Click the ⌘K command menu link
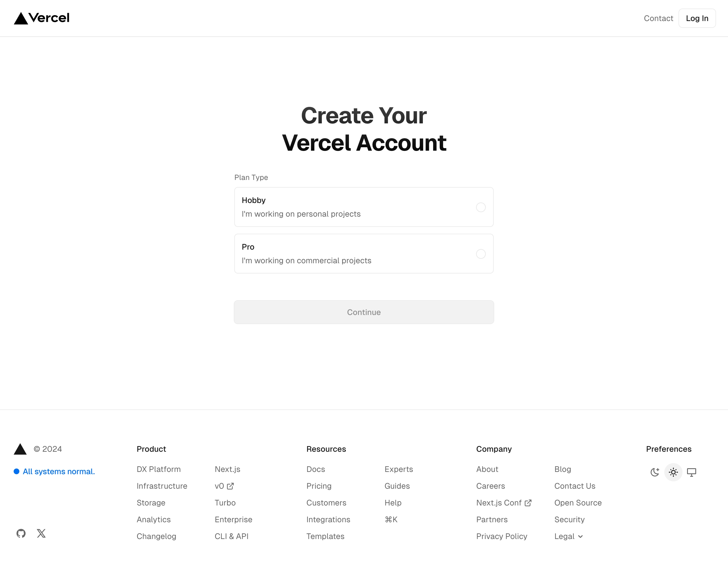This screenshot has height=572, width=728. pos(391,519)
